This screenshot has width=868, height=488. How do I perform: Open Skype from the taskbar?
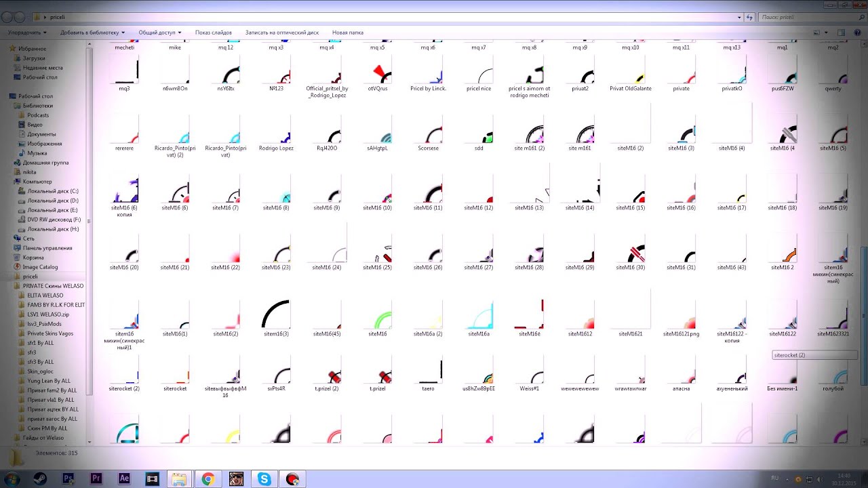[264, 479]
